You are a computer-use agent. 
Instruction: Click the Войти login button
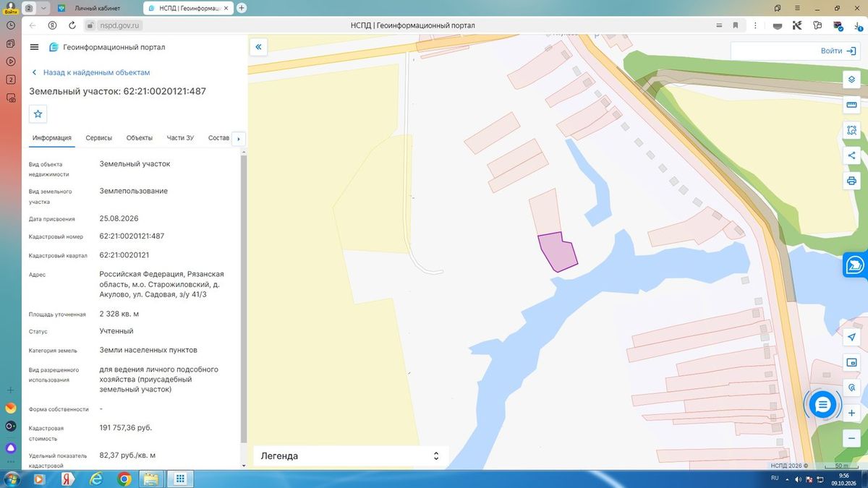tap(837, 51)
